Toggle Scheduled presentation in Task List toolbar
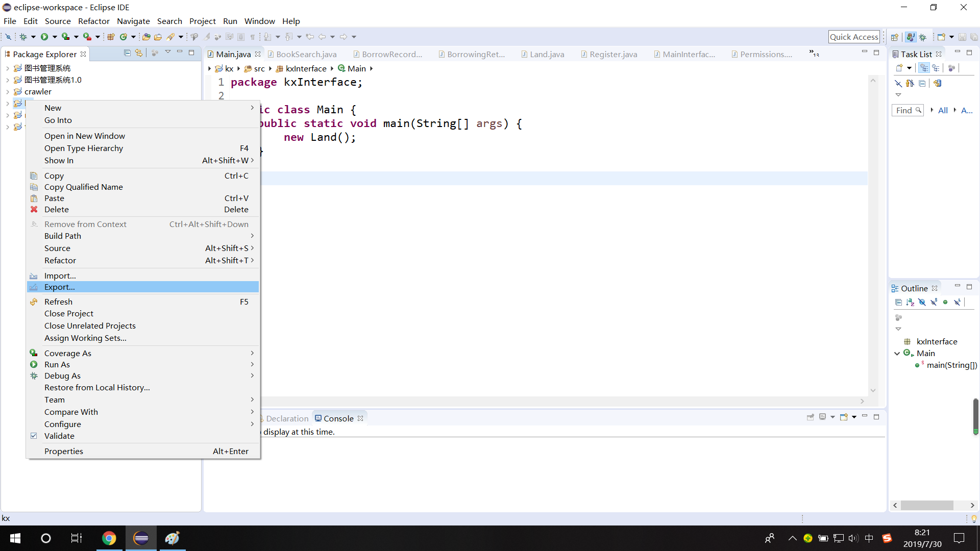 click(x=936, y=68)
